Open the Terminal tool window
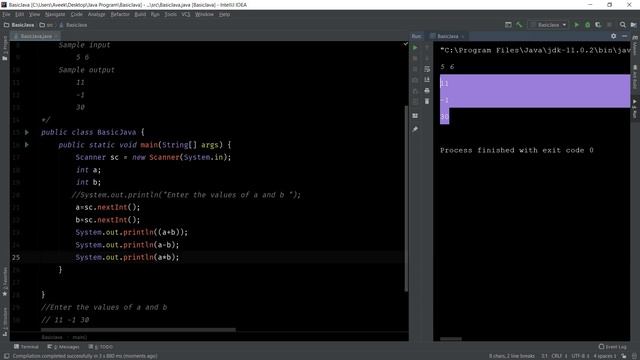This screenshot has width=640, height=360. click(26, 347)
